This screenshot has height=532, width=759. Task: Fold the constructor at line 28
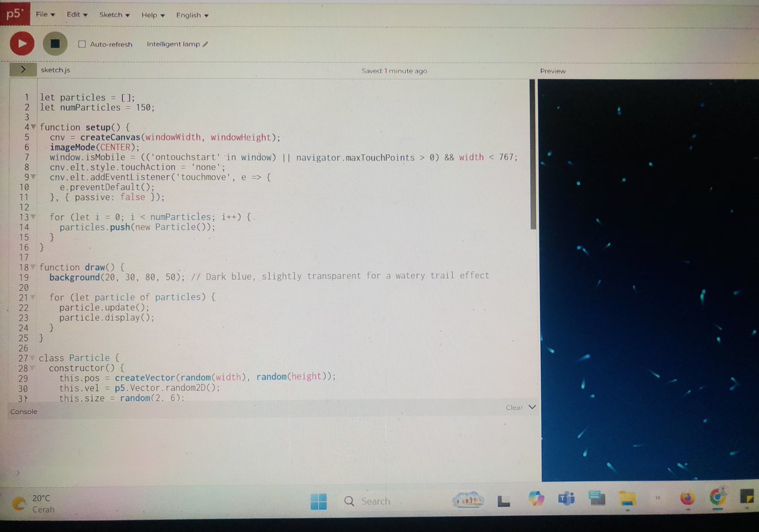[x=34, y=368]
